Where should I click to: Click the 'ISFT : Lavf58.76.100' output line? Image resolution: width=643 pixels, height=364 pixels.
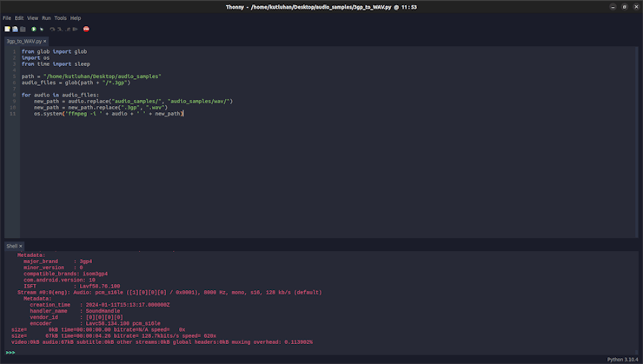click(x=72, y=287)
